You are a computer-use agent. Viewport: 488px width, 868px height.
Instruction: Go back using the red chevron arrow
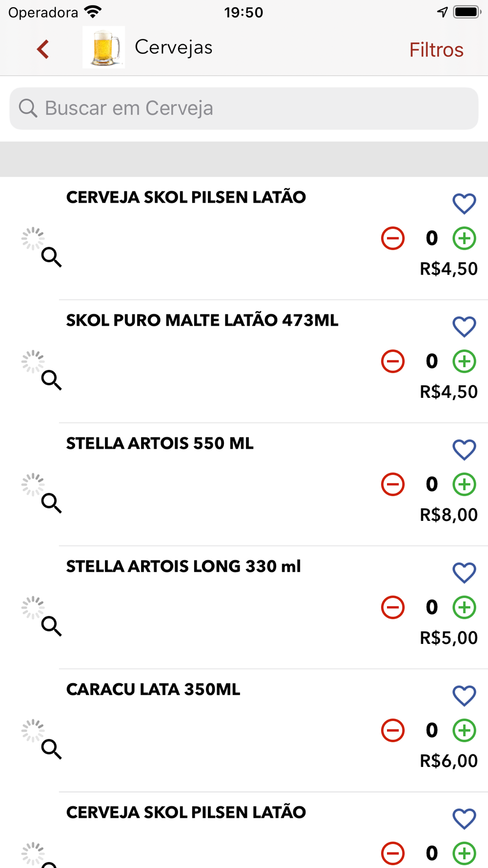coord(43,49)
